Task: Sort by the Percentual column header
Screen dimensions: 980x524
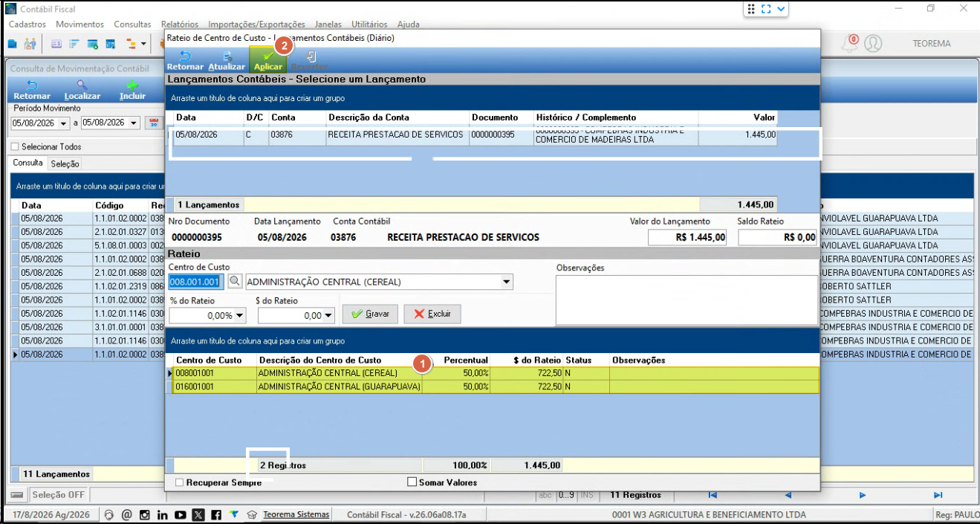Action: [466, 360]
